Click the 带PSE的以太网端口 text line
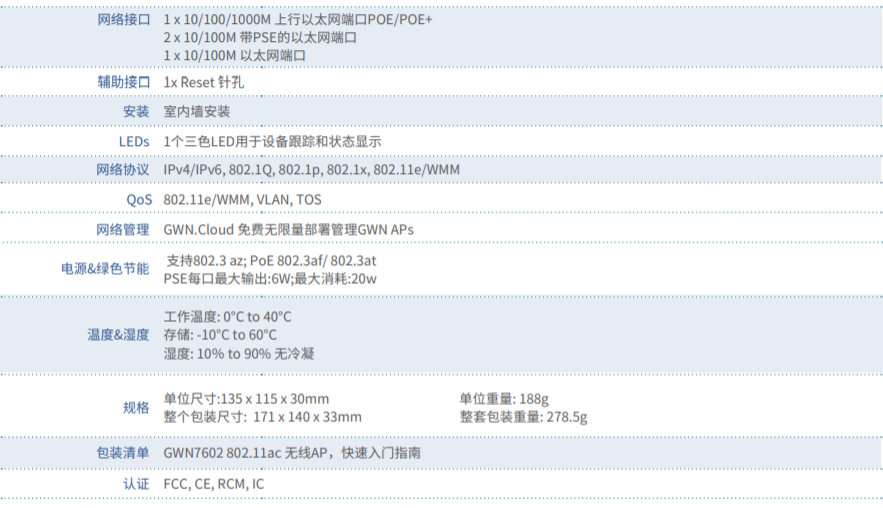The width and height of the screenshot is (883, 508). 260,37
